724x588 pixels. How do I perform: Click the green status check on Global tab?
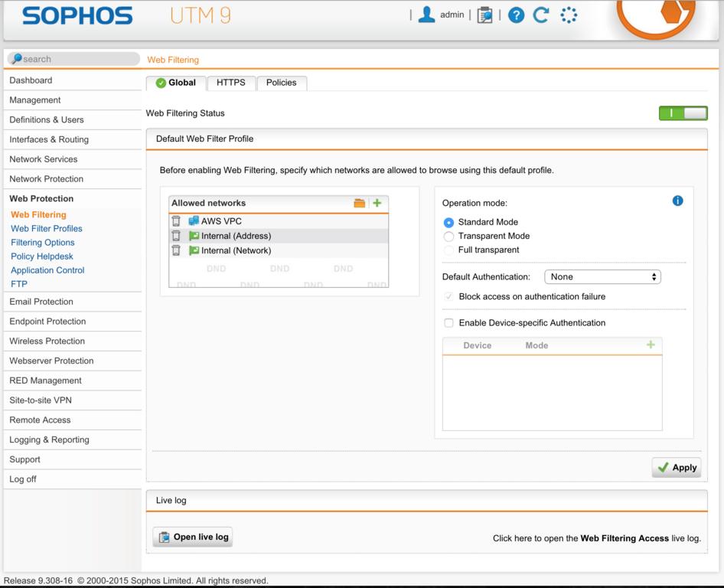[x=161, y=83]
